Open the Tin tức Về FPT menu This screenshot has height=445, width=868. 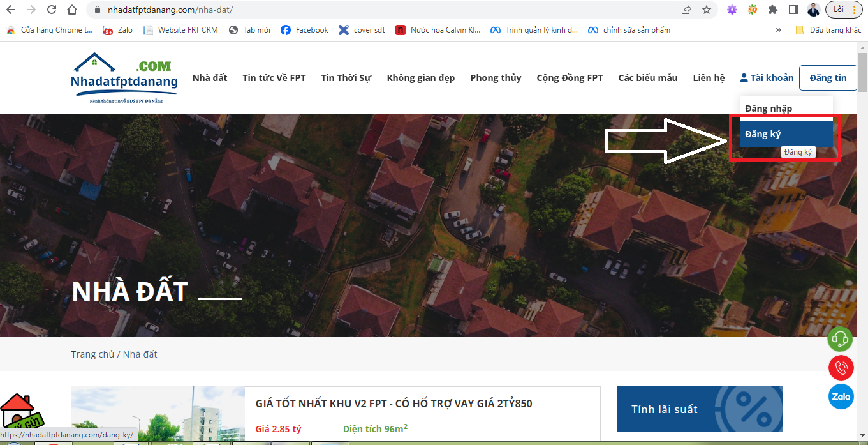(274, 78)
